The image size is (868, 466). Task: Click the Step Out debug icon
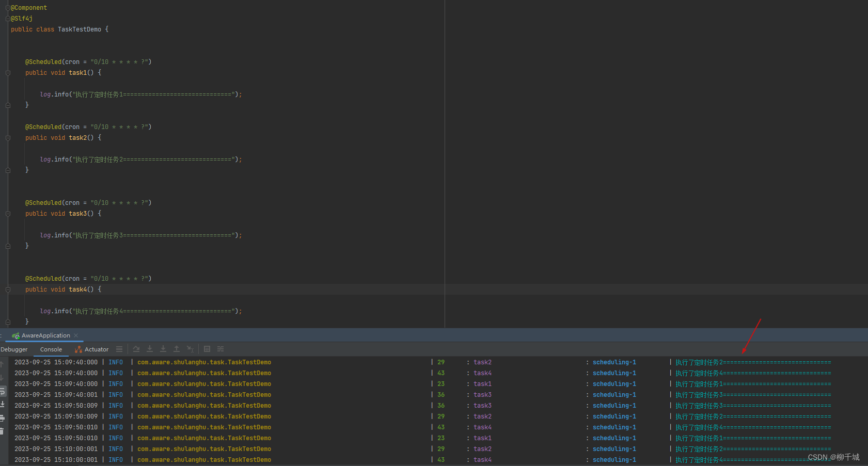(x=177, y=349)
